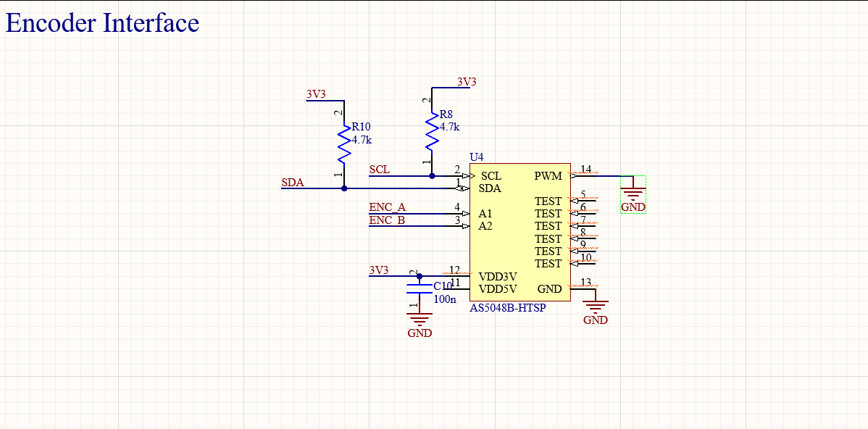Select the A1 pin 4
This screenshot has width=868, height=429.
coord(456,212)
